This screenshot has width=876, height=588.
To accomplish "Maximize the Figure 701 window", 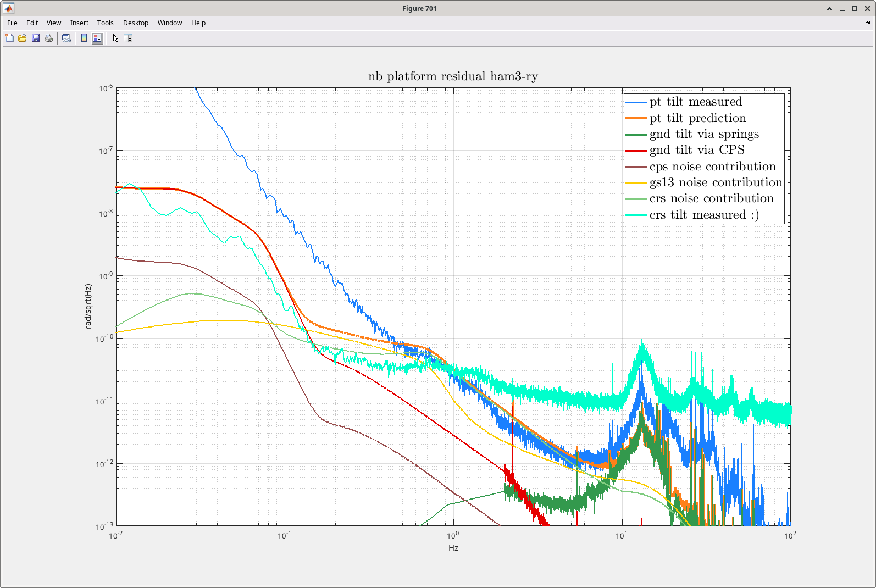I will tap(855, 8).
